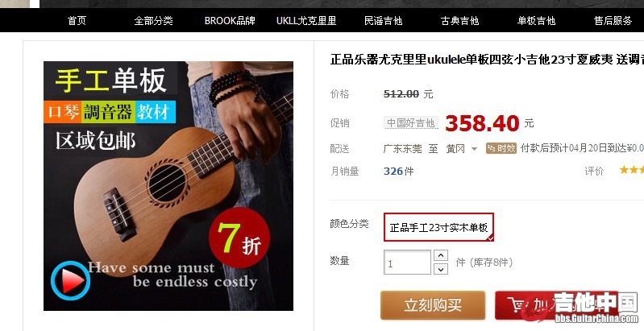This screenshot has width=644, height=331.
Task: Select the 正品手工23寸实木单板 option
Action: pyautogui.click(x=438, y=227)
